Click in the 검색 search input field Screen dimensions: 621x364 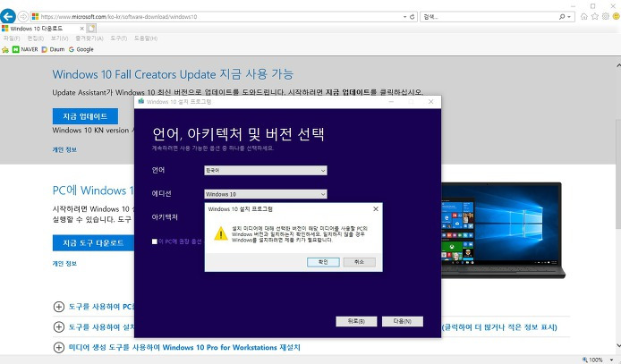[489, 17]
